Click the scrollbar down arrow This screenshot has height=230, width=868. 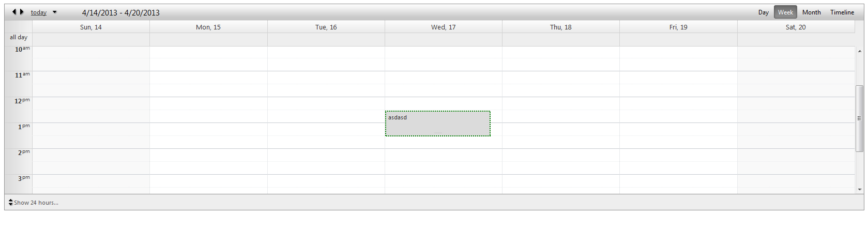859,190
